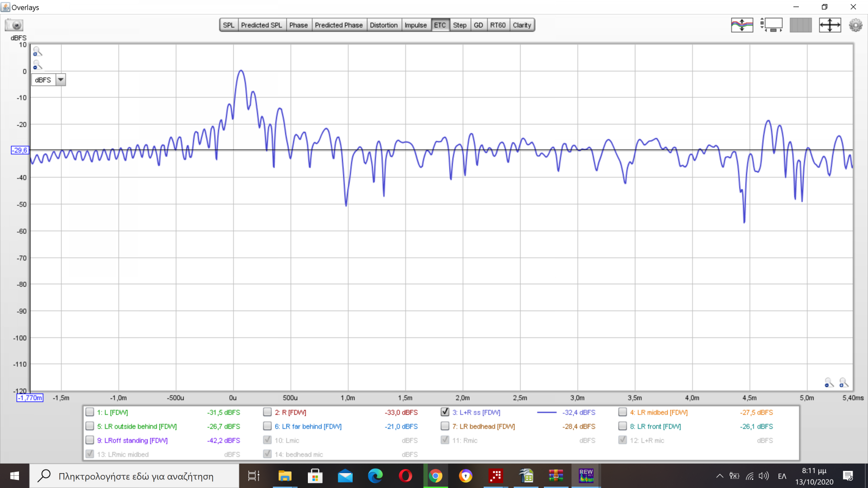Zoom out vertically with the top-left magnifier

(x=38, y=66)
